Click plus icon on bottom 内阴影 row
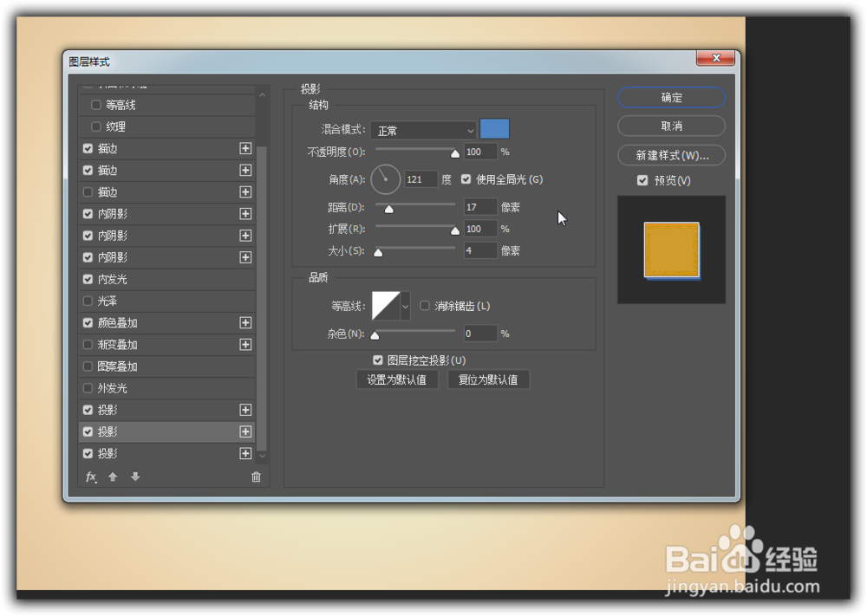The image size is (867, 616). (245, 257)
